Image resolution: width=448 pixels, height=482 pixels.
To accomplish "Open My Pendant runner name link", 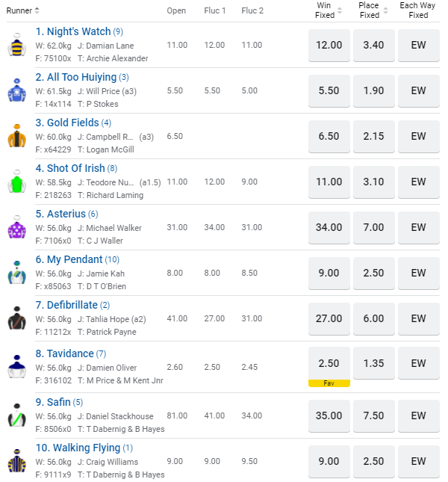I will pos(69,259).
